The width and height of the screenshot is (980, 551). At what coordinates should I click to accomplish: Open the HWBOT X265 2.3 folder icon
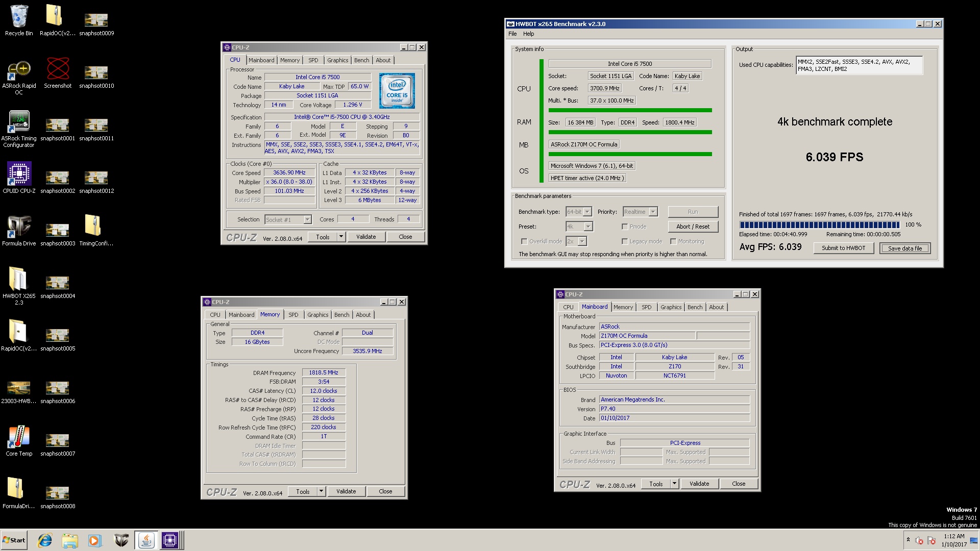(x=19, y=286)
